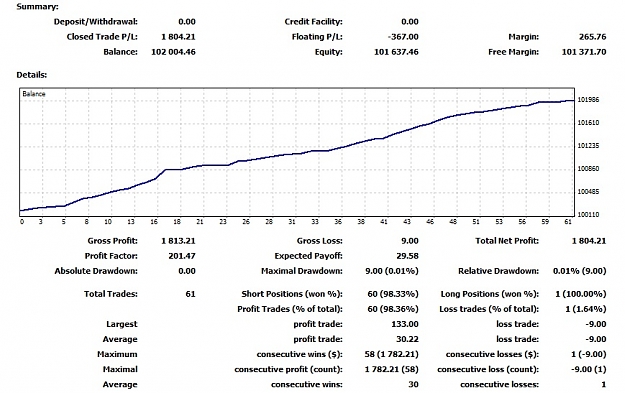Click the 'Total Trades:' label
Image resolution: width=625 pixels, height=393 pixels.
coord(111,295)
